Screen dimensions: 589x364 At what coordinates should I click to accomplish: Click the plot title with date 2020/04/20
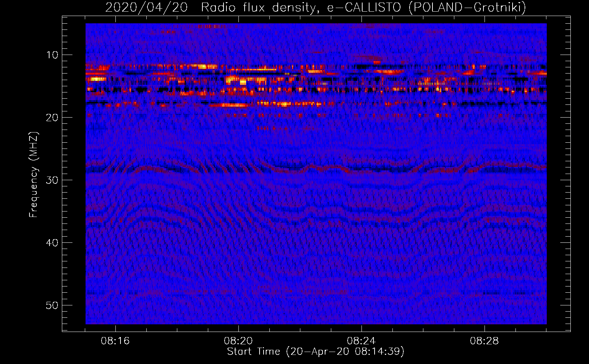coord(316,7)
